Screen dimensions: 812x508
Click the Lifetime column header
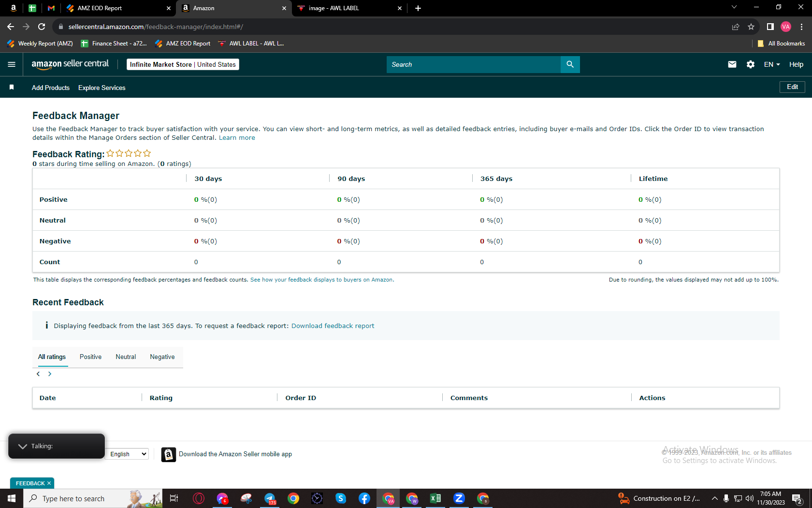click(x=653, y=179)
